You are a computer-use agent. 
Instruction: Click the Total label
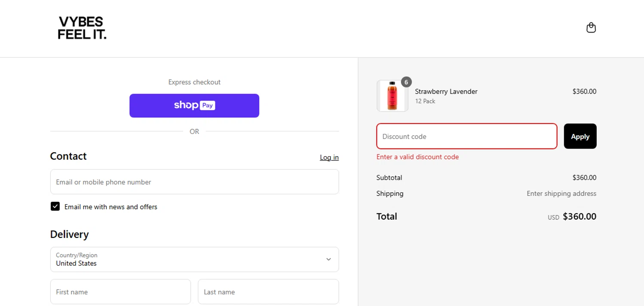coord(386,216)
